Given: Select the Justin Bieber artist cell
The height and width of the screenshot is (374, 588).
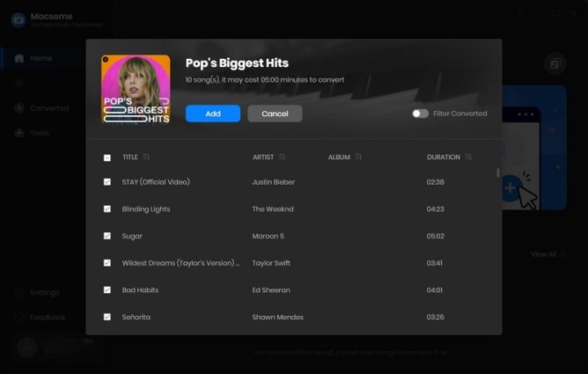Looking at the screenshot, I should (x=274, y=182).
